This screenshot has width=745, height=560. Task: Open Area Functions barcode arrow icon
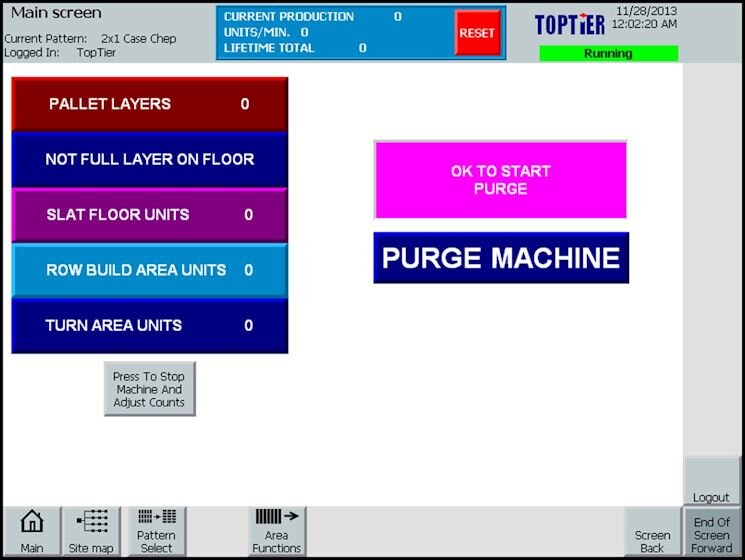pos(277,531)
